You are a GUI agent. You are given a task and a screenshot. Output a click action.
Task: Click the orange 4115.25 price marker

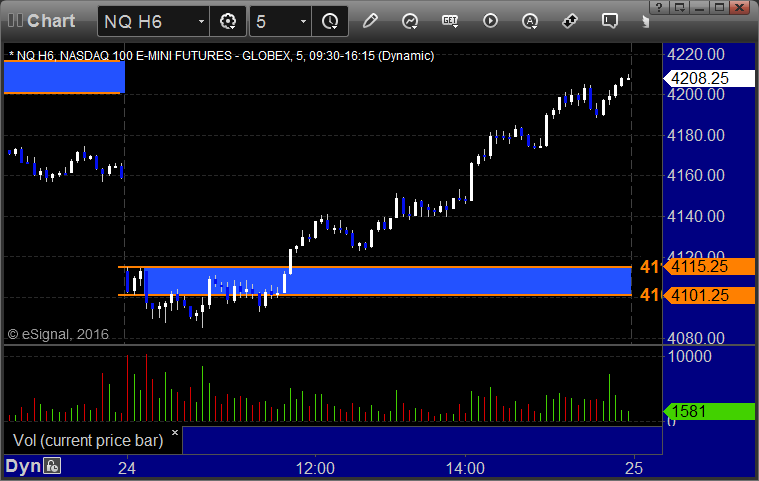point(709,266)
